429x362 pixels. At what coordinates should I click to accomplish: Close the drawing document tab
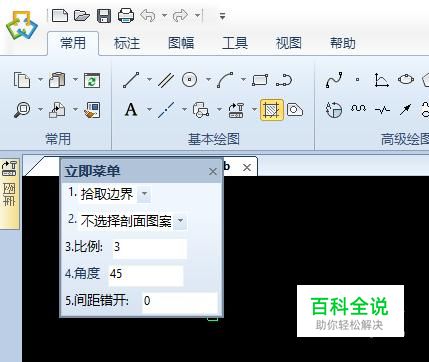point(247,167)
